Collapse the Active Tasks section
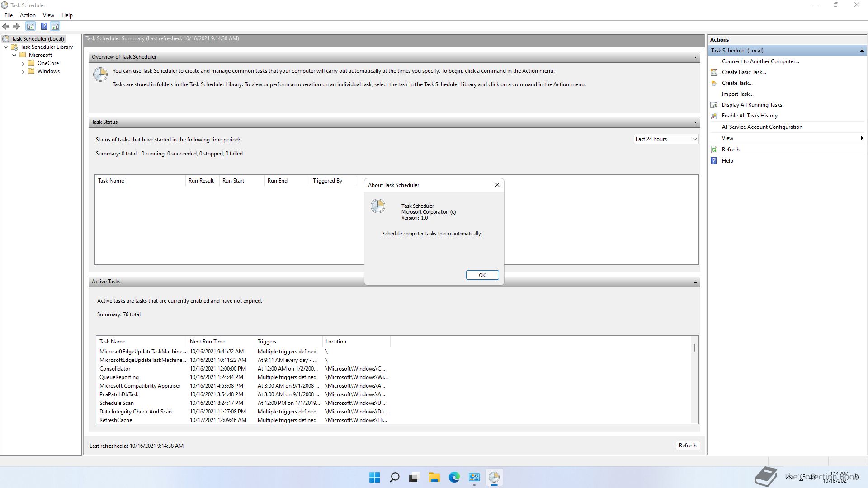868x488 pixels. pyautogui.click(x=695, y=282)
